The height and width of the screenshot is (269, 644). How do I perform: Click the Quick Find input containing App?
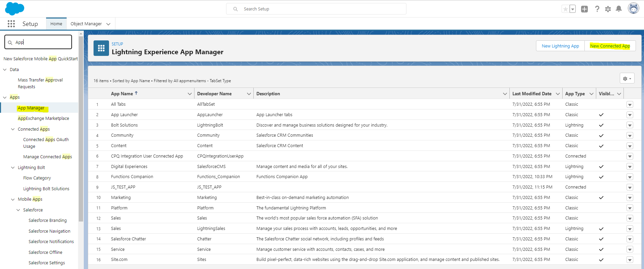pyautogui.click(x=38, y=42)
